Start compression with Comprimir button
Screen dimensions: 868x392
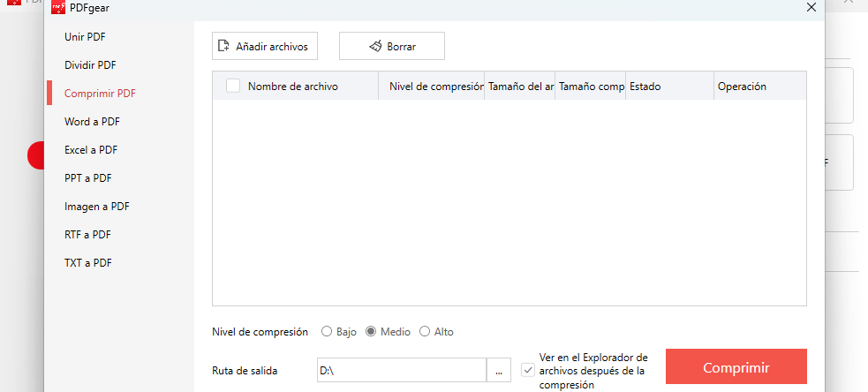point(736,366)
